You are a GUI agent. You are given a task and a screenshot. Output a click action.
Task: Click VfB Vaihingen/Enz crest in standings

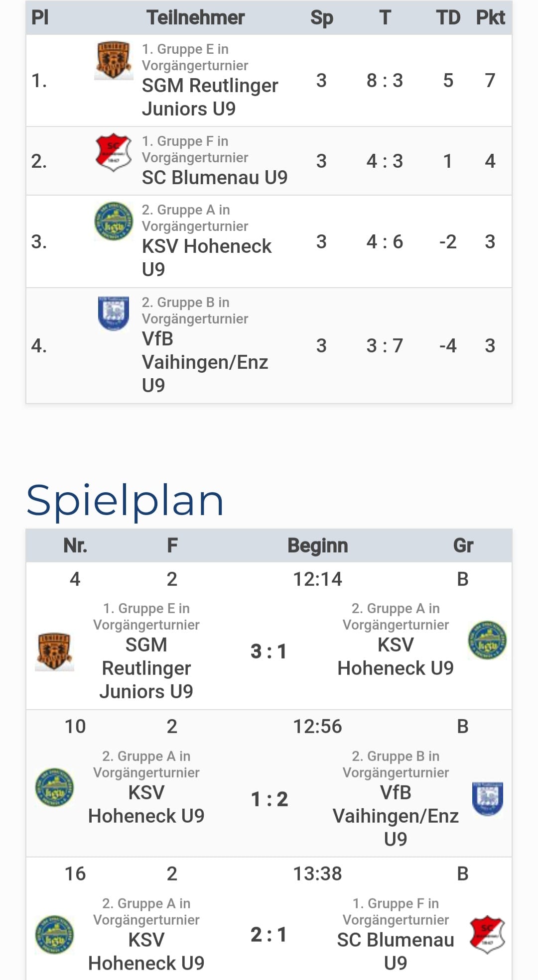[114, 313]
